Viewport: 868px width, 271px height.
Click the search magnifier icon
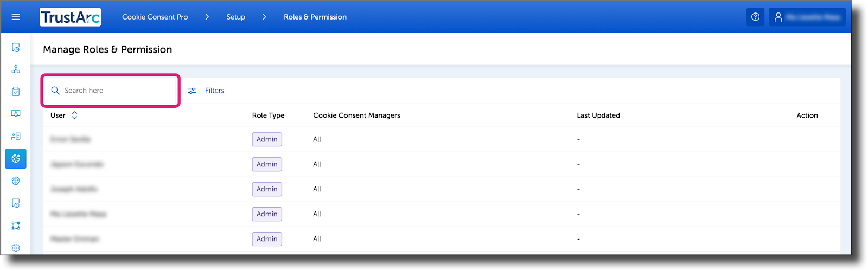(x=55, y=91)
